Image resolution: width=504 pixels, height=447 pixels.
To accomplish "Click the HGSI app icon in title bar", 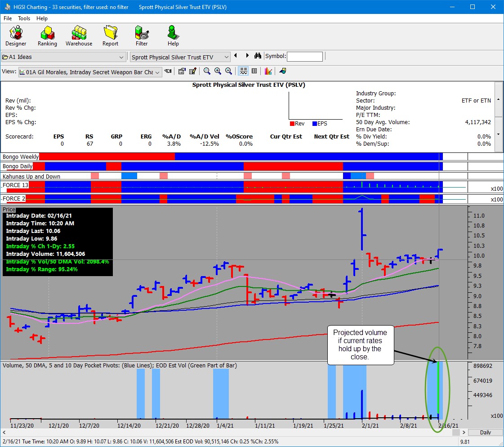I will pos(7,7).
